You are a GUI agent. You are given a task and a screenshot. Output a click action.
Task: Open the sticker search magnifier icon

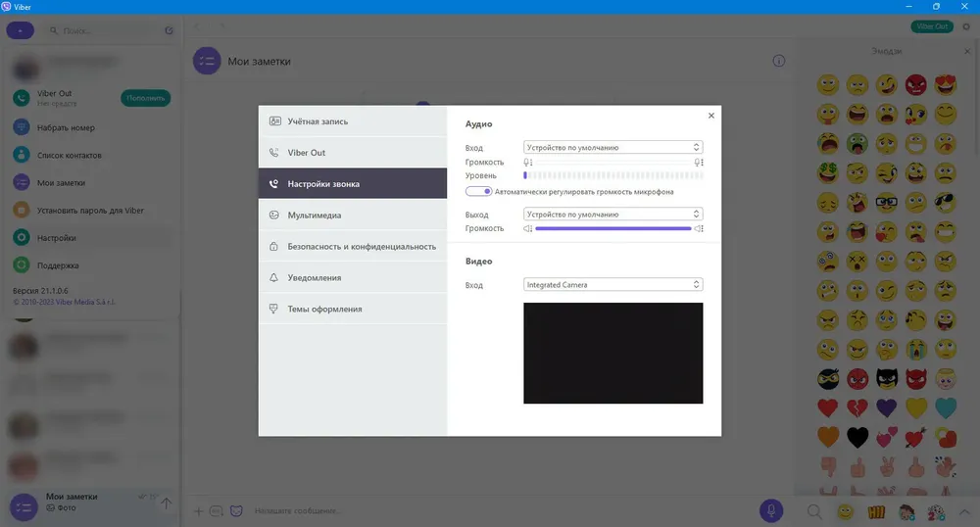[x=814, y=512]
